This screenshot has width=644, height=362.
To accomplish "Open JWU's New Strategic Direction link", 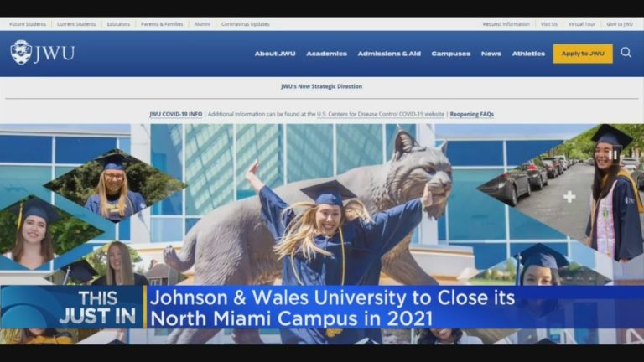I will click(x=322, y=86).
